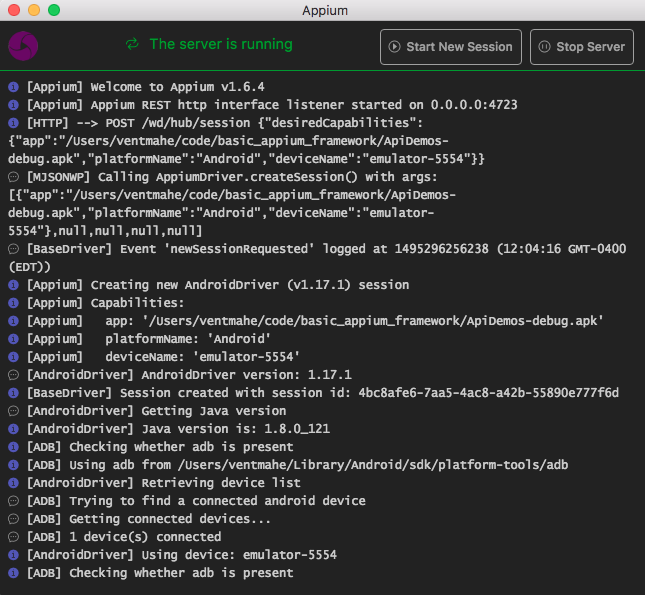
Task: Click the purple Appium logo icon
Action: (x=23, y=46)
